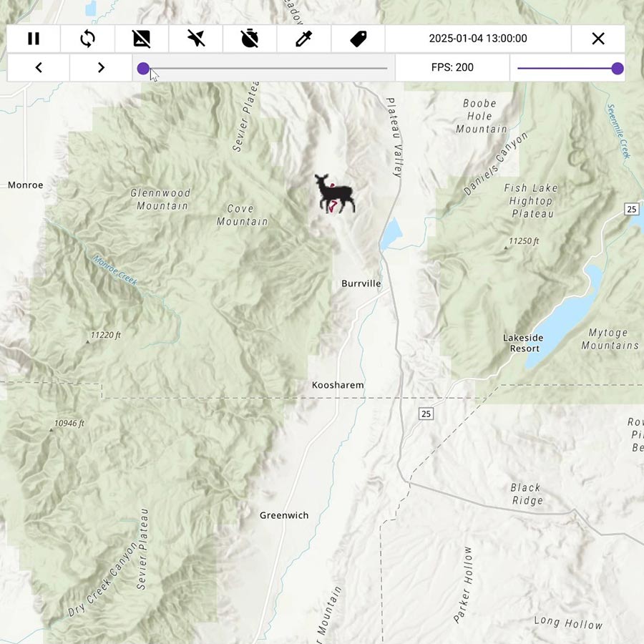This screenshot has height=644, width=644.
Task: Pause the animation playback
Action: click(34, 39)
